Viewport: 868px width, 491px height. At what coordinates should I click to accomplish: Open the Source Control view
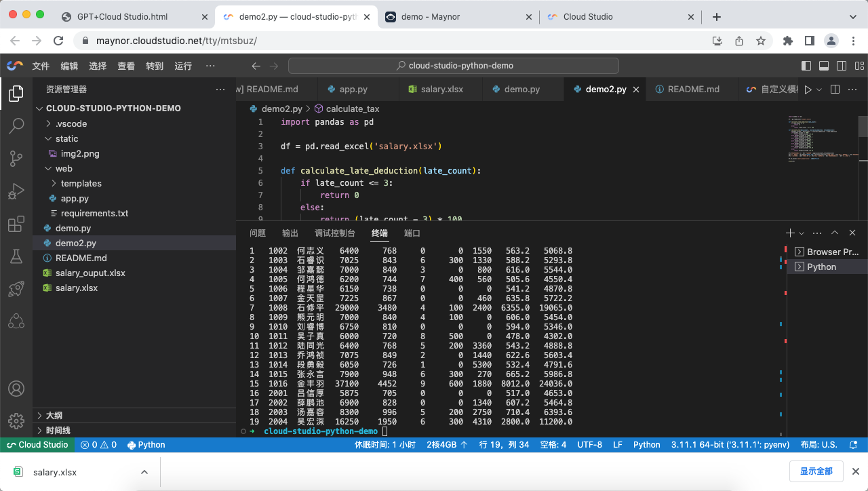(x=16, y=159)
